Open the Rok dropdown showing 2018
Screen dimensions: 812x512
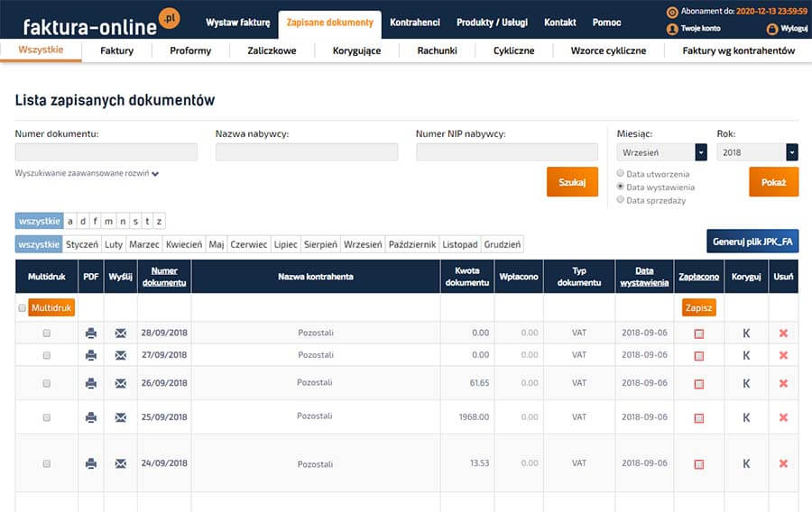(757, 152)
